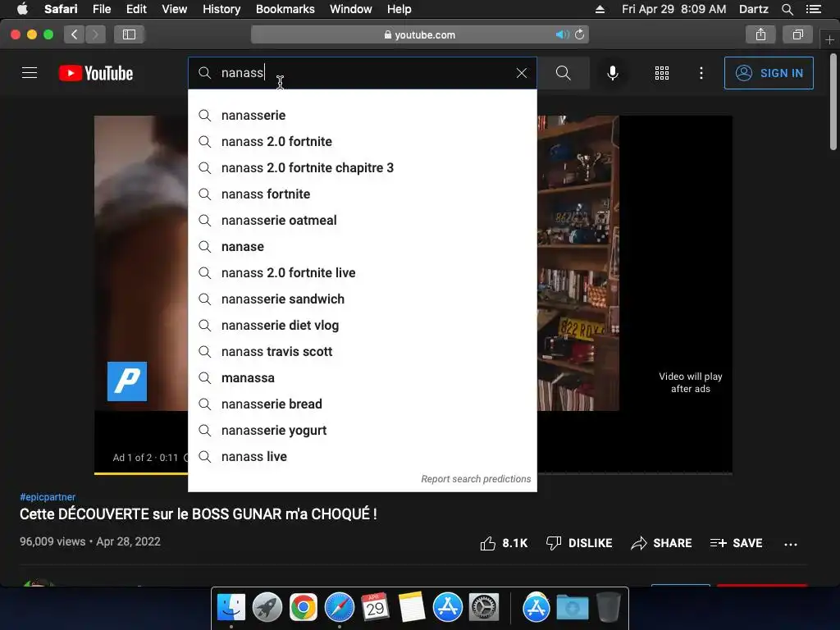Choose the suggestion "nanasserie"
Viewport: 840px width, 630px height.
click(x=363, y=115)
